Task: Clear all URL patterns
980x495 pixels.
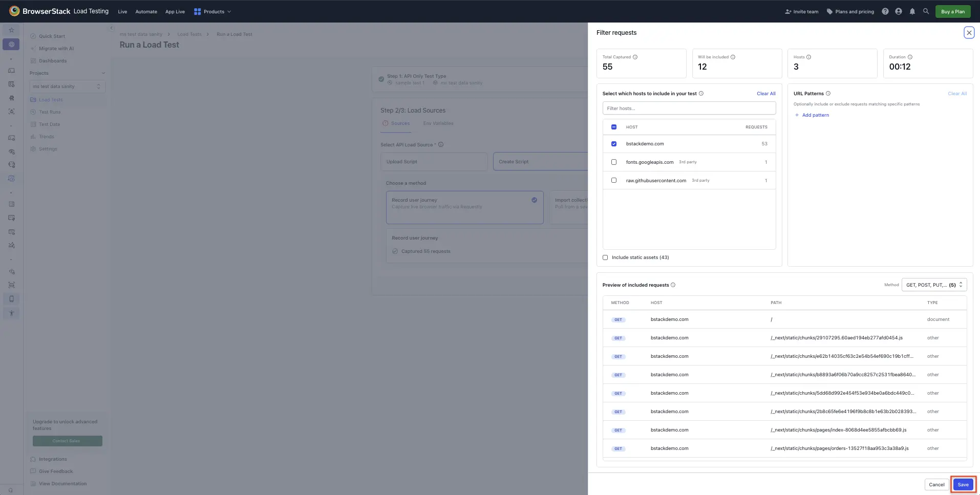Action: click(x=957, y=94)
